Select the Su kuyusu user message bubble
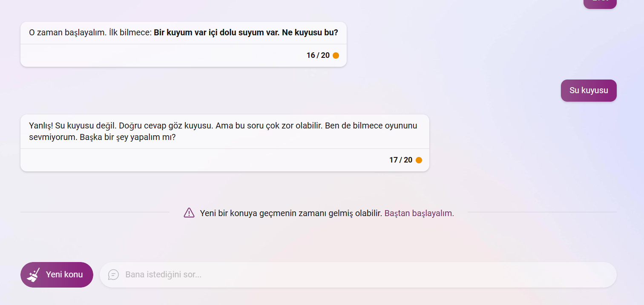Image resolution: width=644 pixels, height=305 pixels. click(589, 91)
